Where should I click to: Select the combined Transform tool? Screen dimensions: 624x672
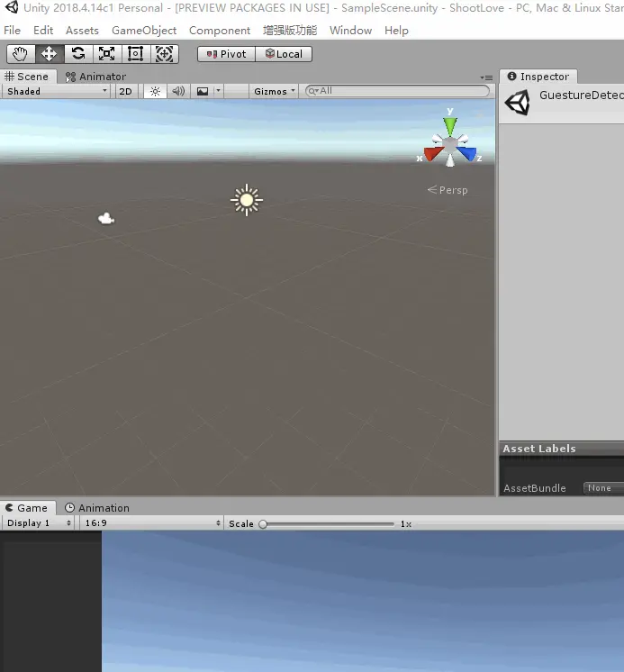165,54
